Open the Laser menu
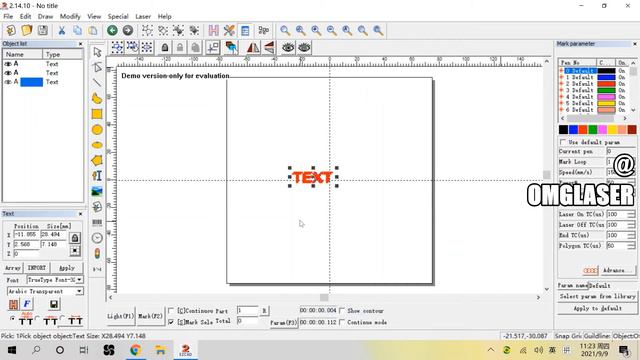 [x=143, y=16]
